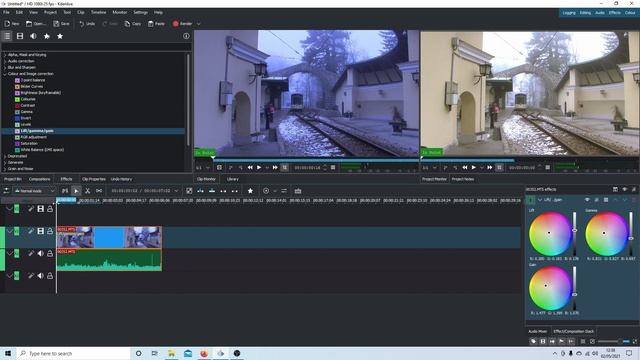Show audio effects filter icon
The width and height of the screenshot is (640, 360).
[33, 36]
